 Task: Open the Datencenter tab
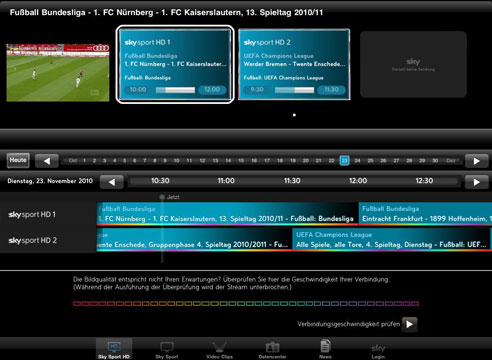coord(272,349)
